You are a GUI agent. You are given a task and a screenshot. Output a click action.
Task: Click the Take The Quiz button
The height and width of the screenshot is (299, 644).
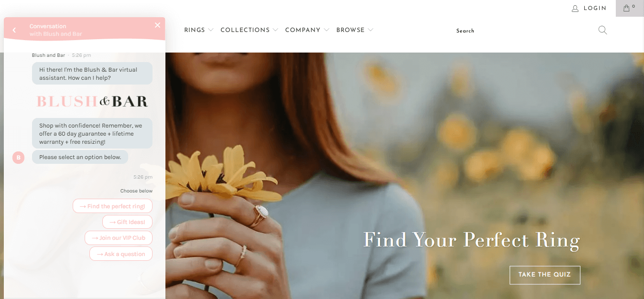pos(545,275)
